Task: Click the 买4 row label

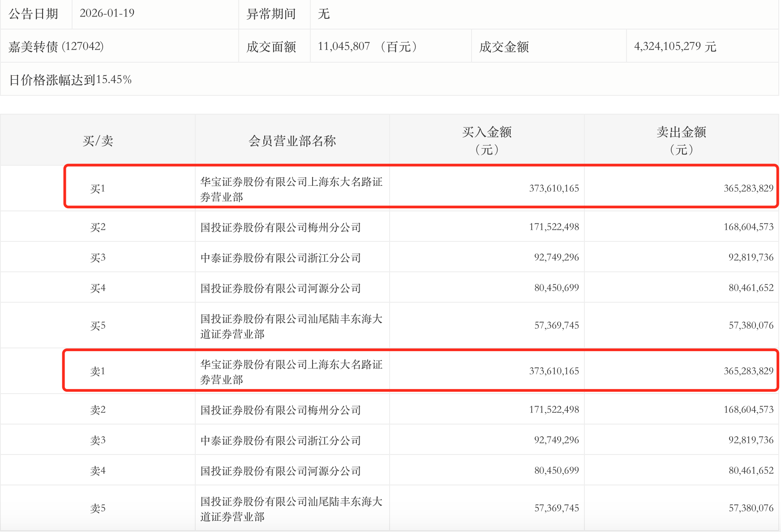Action: [x=98, y=288]
